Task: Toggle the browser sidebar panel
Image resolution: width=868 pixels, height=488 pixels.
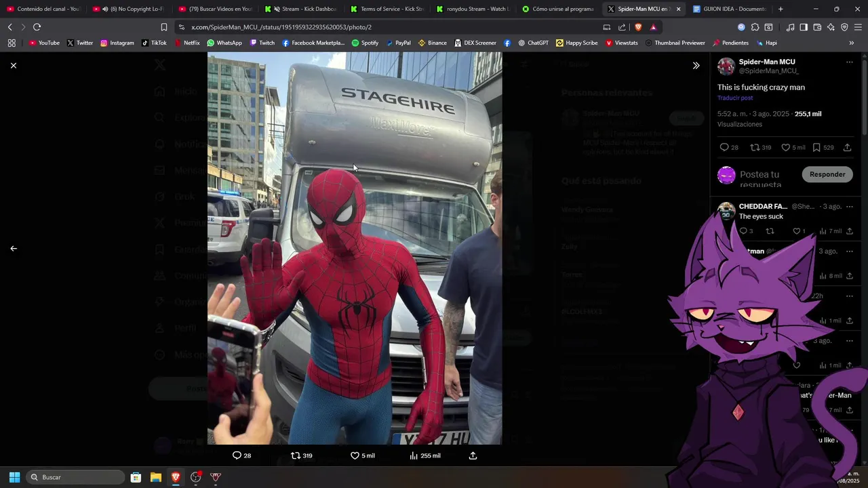Action: (804, 27)
